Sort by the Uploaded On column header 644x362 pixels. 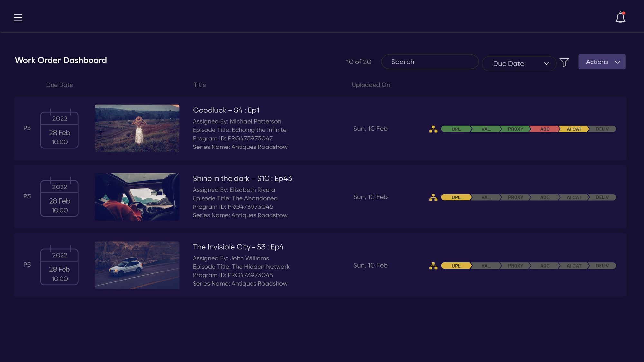click(x=371, y=85)
